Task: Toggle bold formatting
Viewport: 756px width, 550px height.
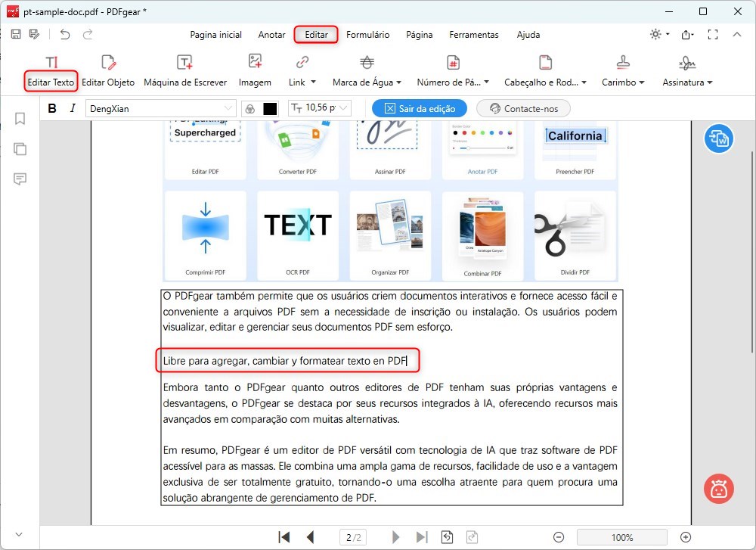Action: (51, 108)
